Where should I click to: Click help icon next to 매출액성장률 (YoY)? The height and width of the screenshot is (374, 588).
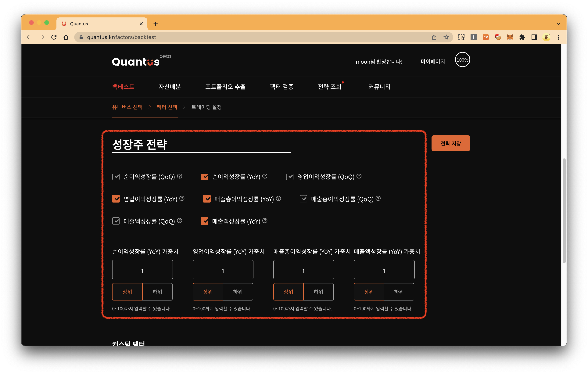[x=265, y=221]
